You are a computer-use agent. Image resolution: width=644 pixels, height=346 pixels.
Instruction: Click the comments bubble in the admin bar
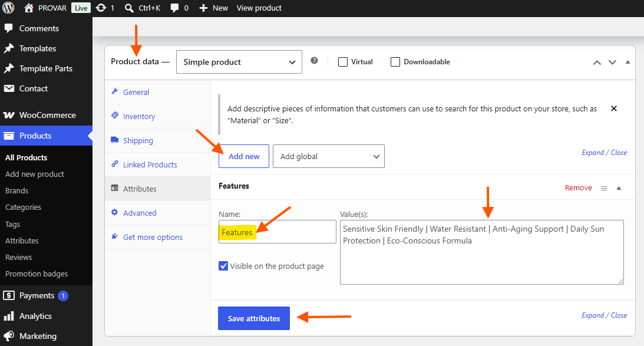pos(174,8)
